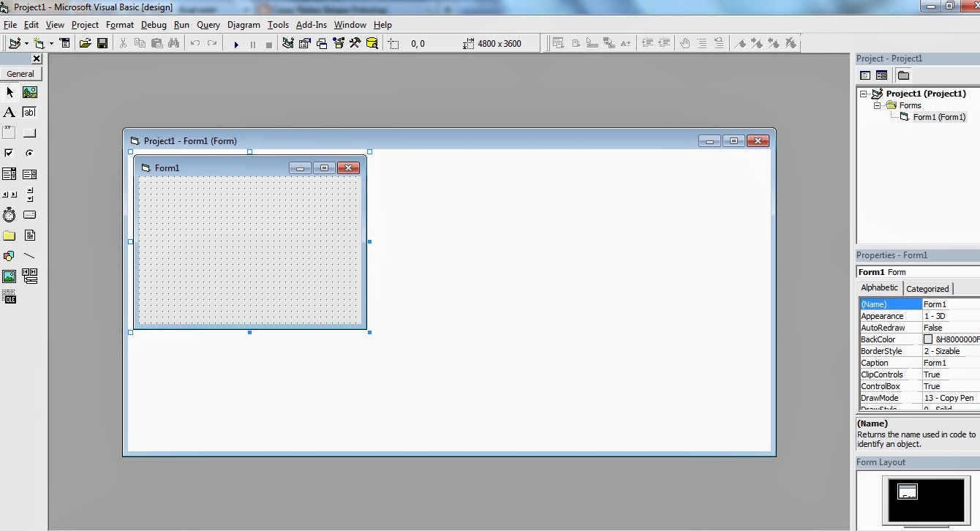Click the BackColor color swatch
This screenshot has height=531, width=980.
pyautogui.click(x=928, y=339)
